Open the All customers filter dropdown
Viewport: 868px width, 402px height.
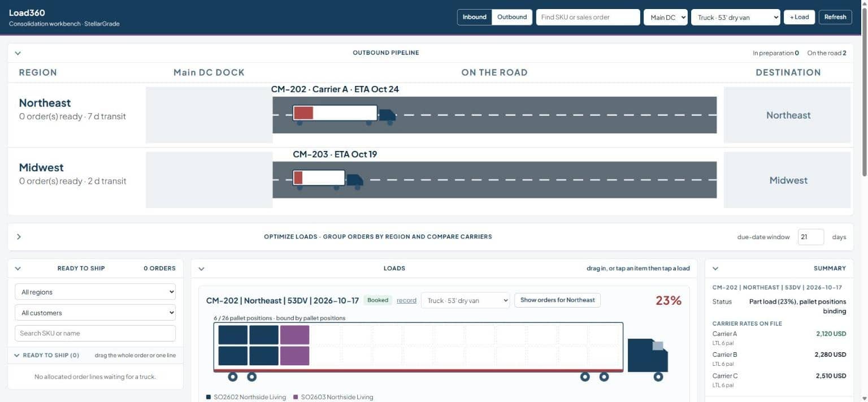95,313
